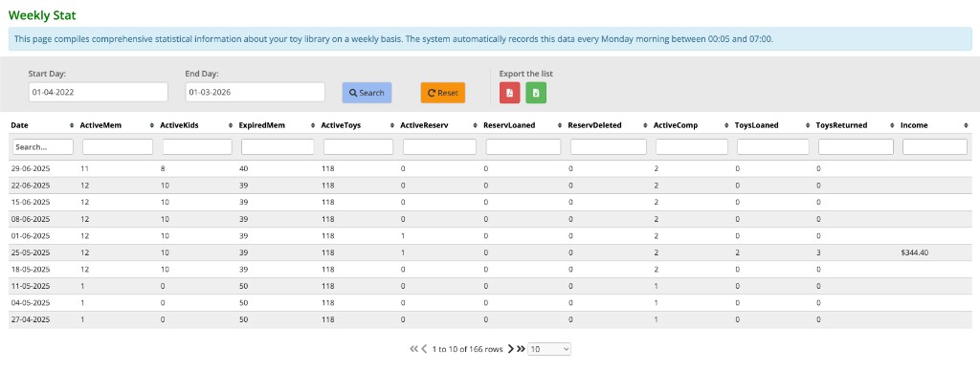
Task: Click the $344.40 income value
Action: click(915, 252)
